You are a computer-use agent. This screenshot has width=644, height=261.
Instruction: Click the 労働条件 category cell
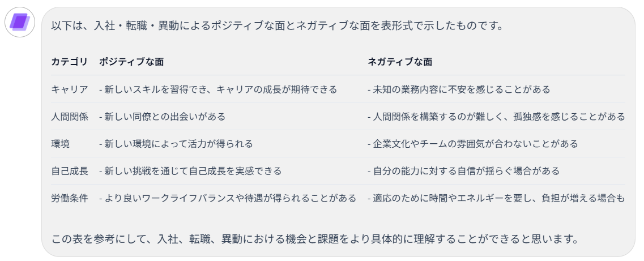click(x=70, y=198)
